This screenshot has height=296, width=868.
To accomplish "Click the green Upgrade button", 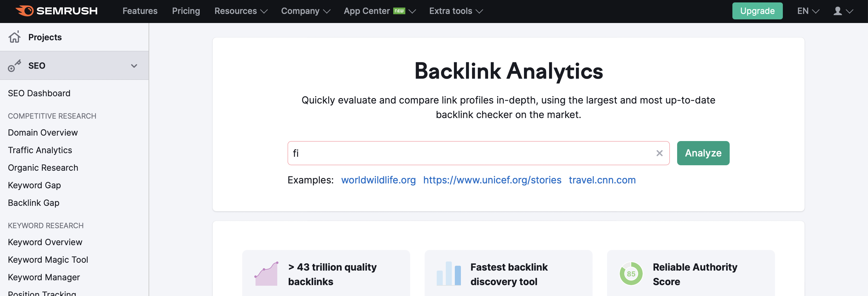I will 757,11.
